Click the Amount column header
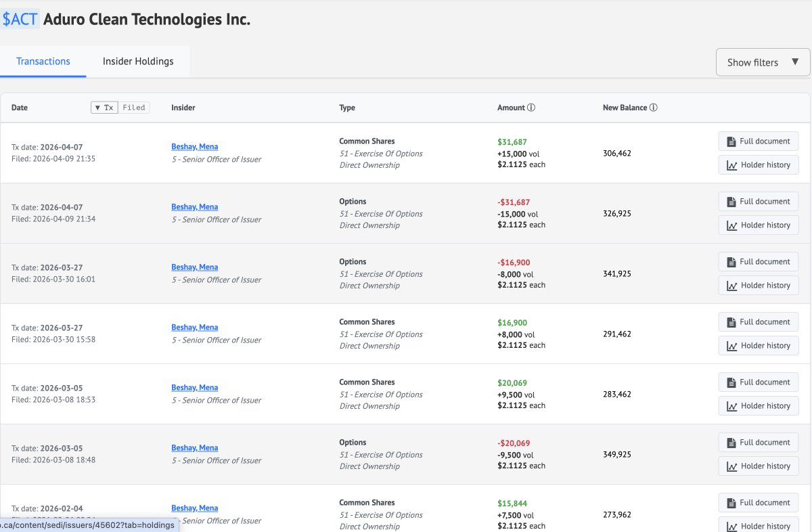 511,108
